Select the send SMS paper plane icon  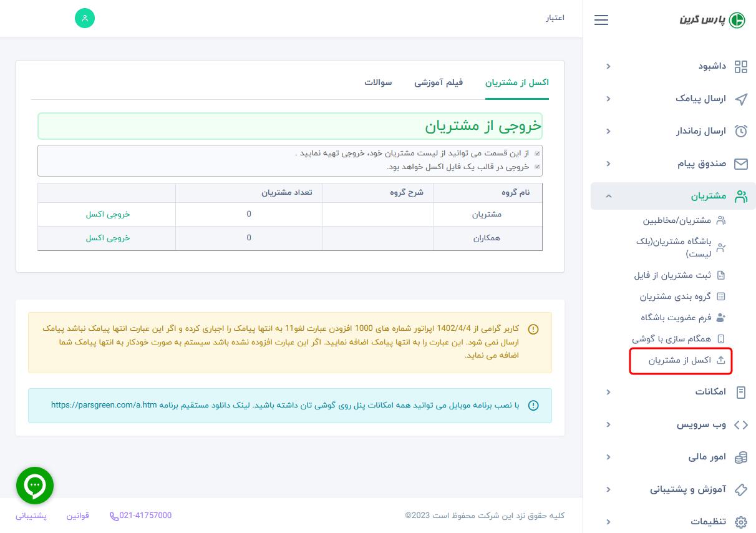(740, 99)
